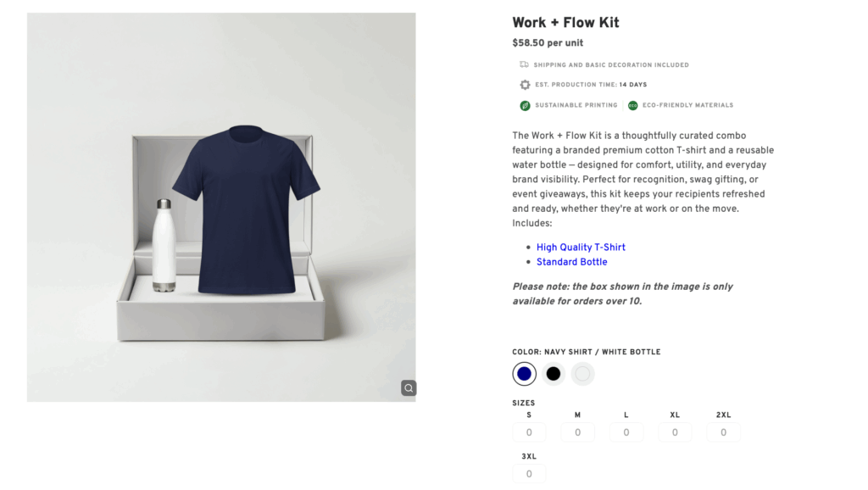The height and width of the screenshot is (490, 868).
Task: Click the green eco-friendly materials badge icon
Action: (633, 105)
